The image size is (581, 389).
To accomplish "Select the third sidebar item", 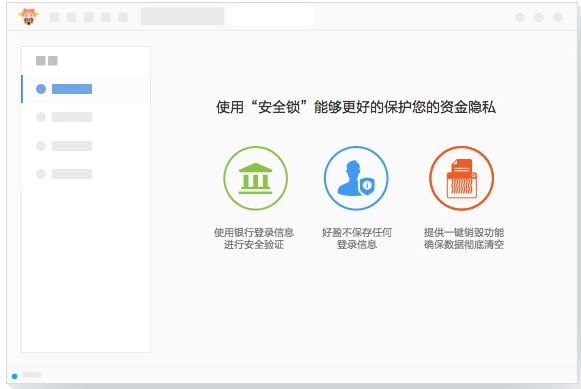I will (86, 146).
